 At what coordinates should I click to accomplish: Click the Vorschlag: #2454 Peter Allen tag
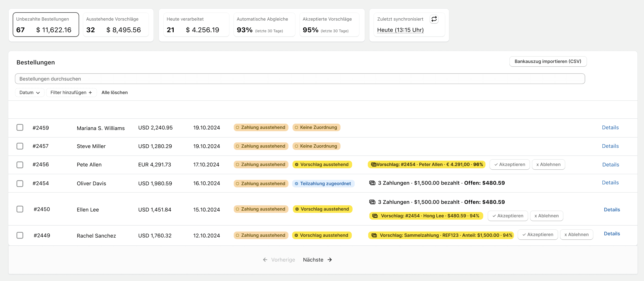click(x=426, y=165)
